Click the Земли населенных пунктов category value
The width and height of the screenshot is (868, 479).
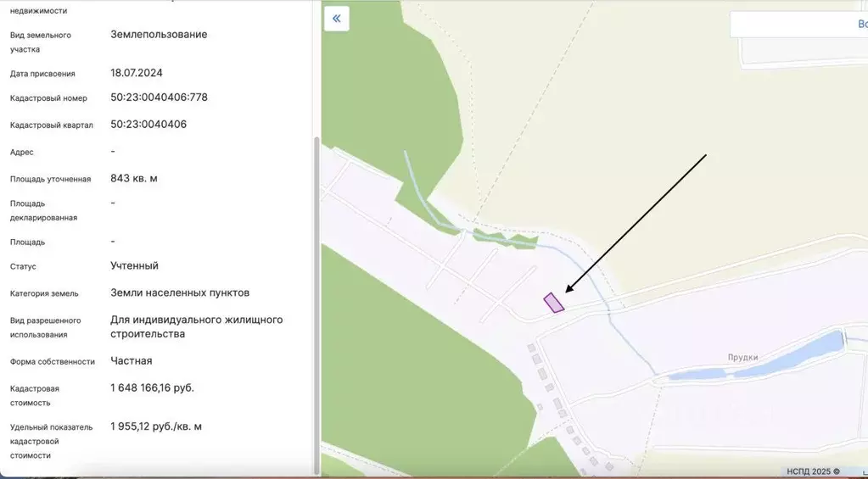point(180,292)
